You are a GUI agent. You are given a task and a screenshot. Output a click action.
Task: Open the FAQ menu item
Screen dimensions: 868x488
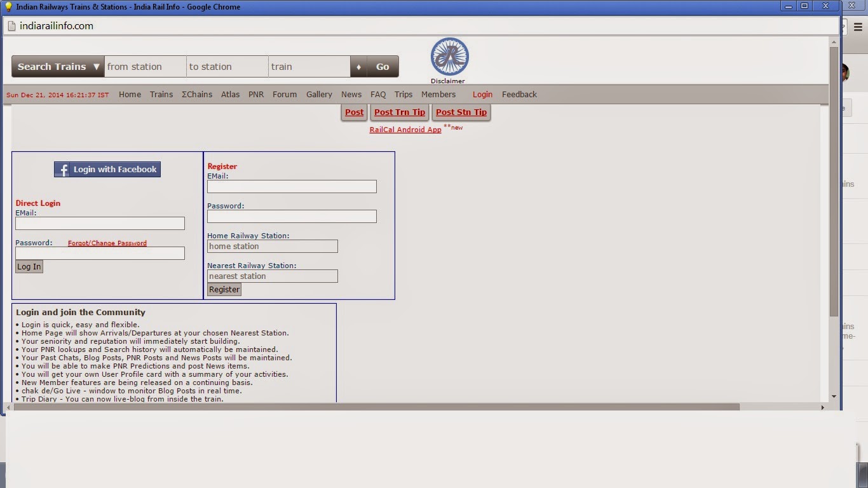click(x=378, y=94)
